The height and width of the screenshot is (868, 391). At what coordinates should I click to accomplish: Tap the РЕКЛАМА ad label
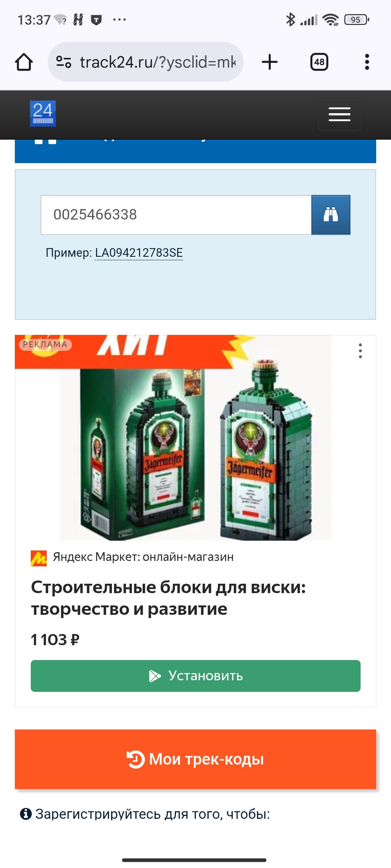point(45,344)
